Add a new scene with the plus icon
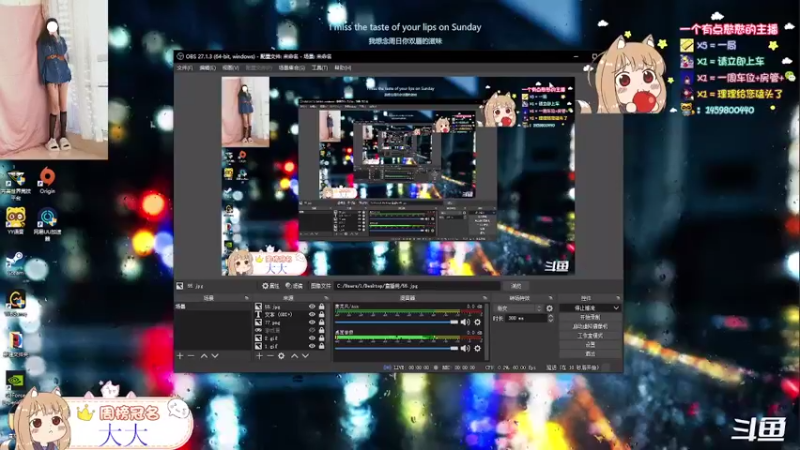The image size is (800, 450). 180,356
